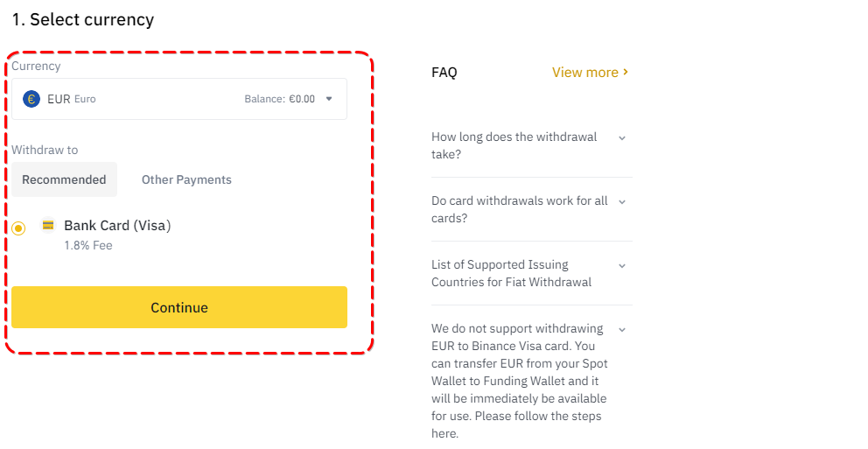This screenshot has width=868, height=449.
Task: Click 'Do card withdrawals work for all cards?'
Action: (519, 209)
